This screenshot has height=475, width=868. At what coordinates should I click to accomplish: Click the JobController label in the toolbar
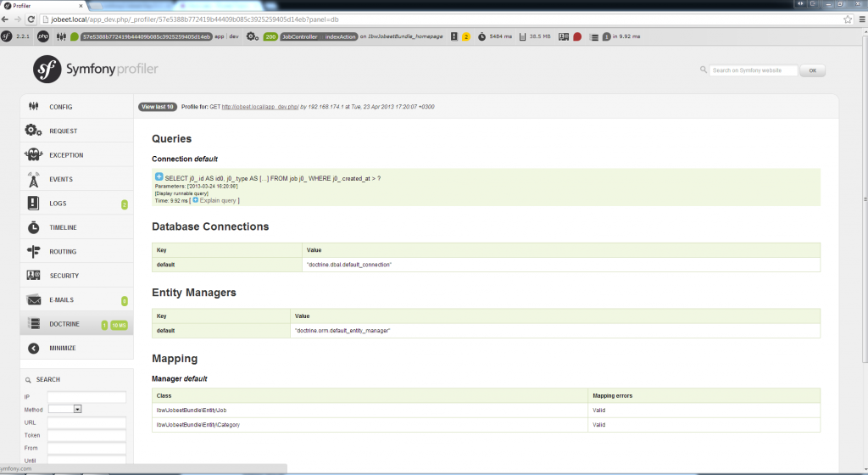pyautogui.click(x=299, y=36)
